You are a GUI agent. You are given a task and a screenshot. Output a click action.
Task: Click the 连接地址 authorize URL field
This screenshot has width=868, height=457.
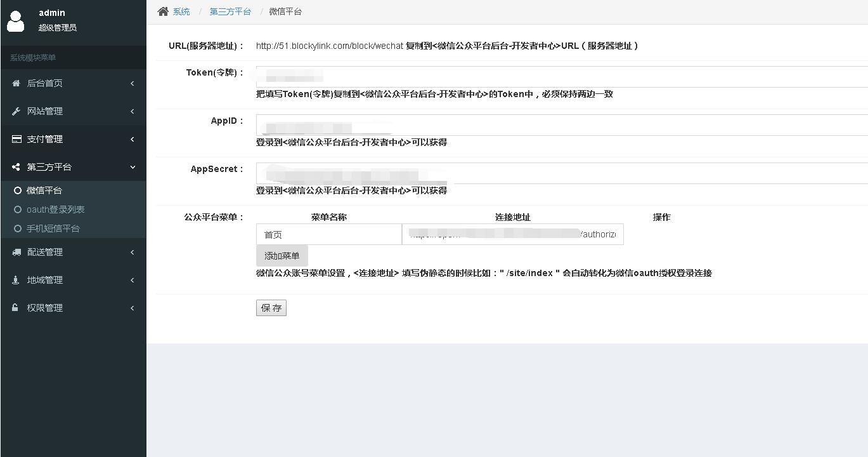(513, 234)
